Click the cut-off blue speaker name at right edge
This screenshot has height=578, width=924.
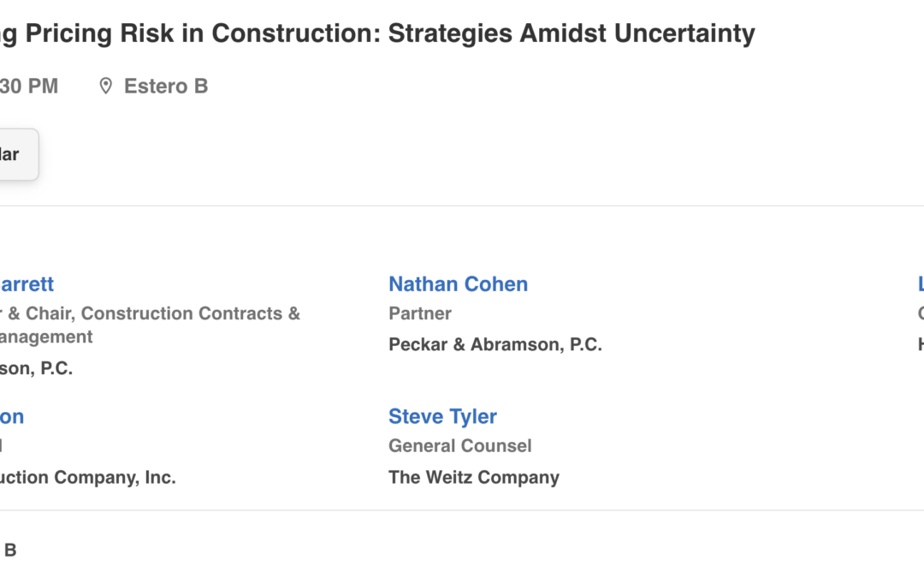point(920,284)
